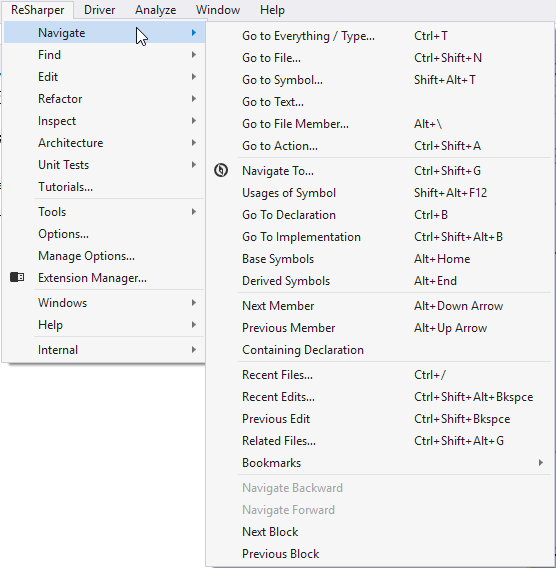
Task: Open ReSharper Options
Action: [104, 234]
